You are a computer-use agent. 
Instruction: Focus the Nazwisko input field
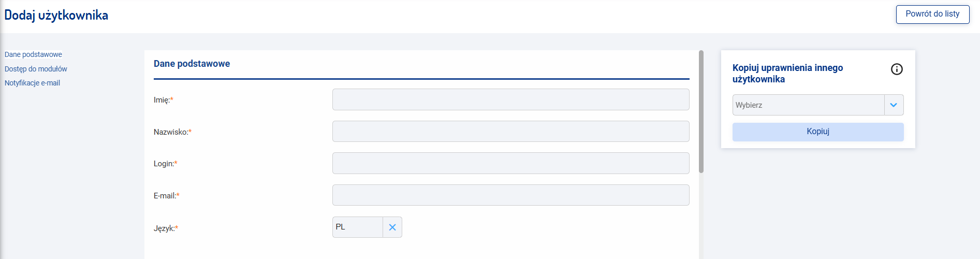510,132
